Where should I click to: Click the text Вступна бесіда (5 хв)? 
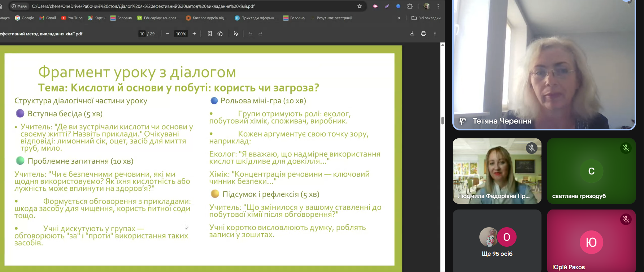65,114
